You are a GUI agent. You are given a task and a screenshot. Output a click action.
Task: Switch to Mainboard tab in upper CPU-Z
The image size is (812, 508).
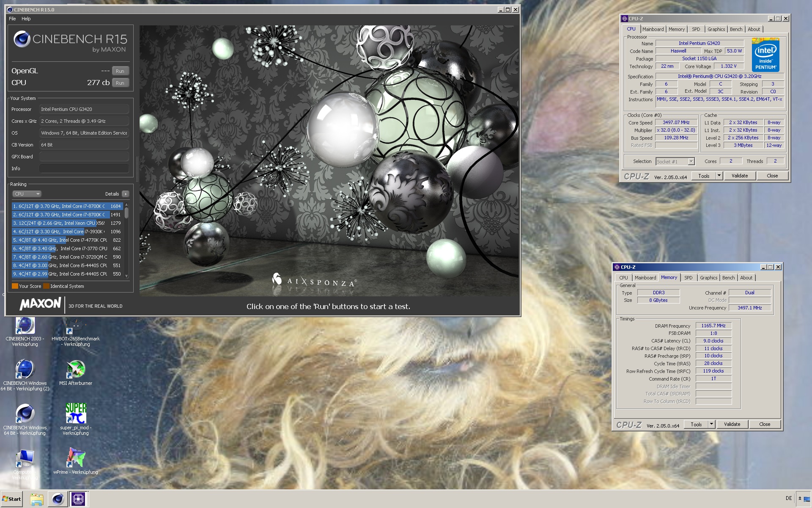[x=653, y=29]
